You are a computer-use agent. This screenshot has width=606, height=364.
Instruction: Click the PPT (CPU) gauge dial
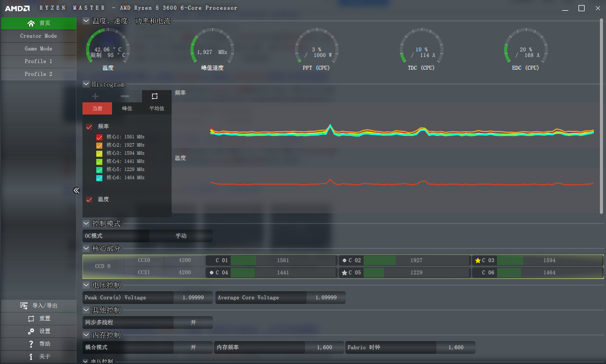tap(317, 46)
